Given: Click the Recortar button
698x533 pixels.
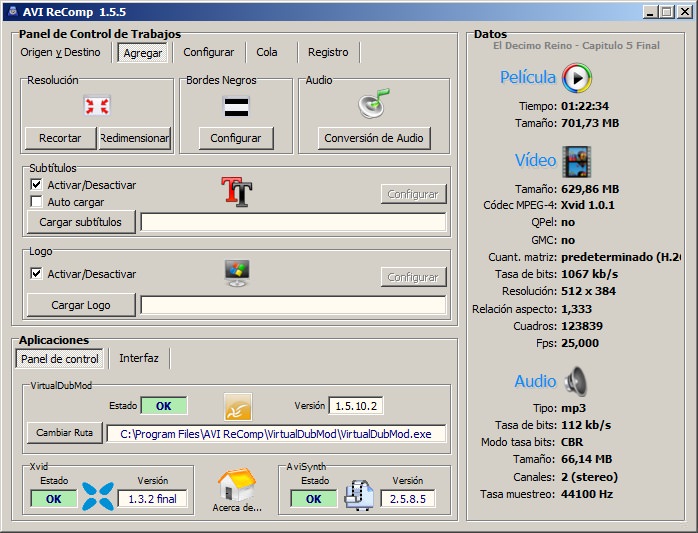Looking at the screenshot, I should click(x=60, y=138).
